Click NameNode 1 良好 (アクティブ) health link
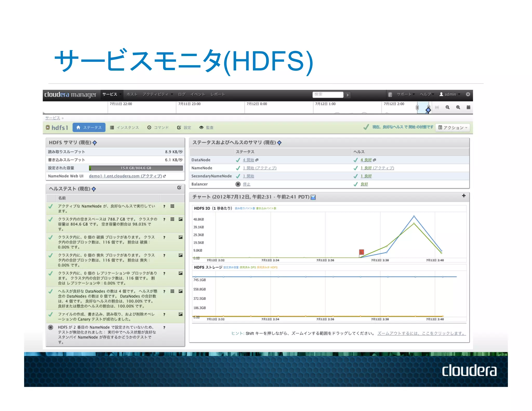This screenshot has width=532, height=411. click(377, 168)
